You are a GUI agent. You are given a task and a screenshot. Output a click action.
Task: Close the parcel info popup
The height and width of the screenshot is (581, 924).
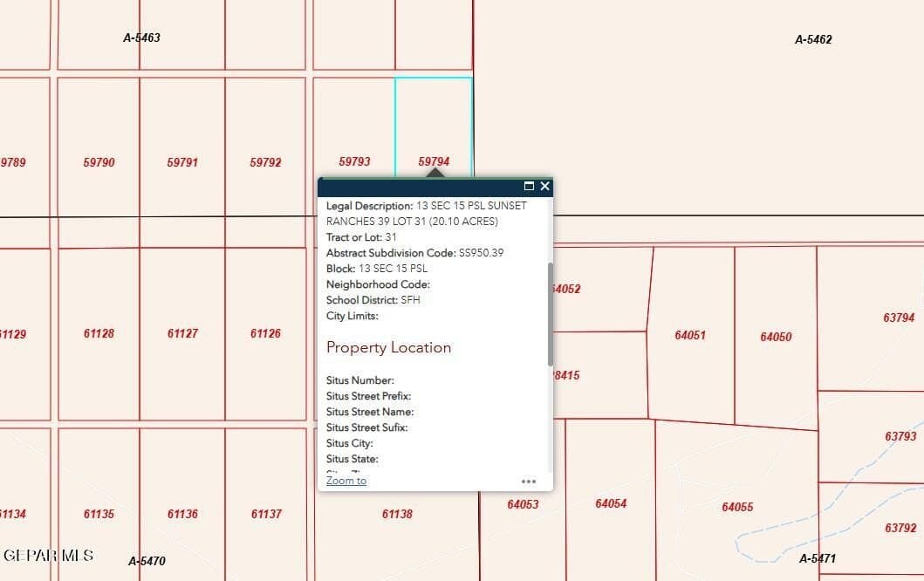pos(545,186)
